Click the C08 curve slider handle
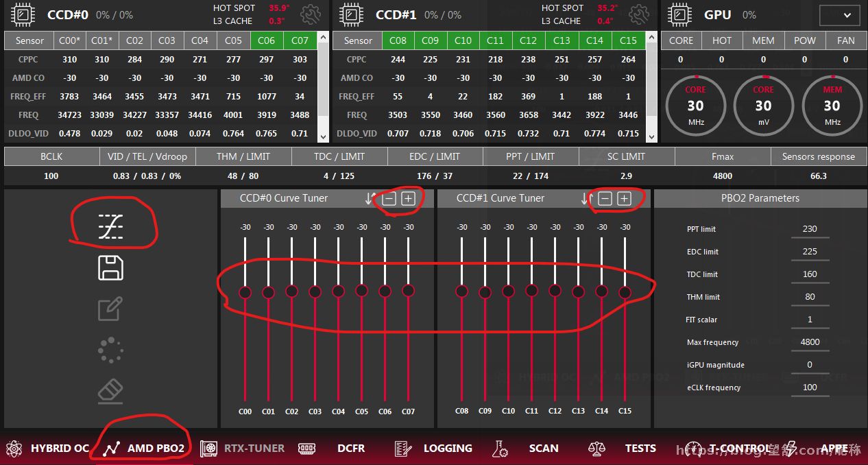 coord(462,291)
